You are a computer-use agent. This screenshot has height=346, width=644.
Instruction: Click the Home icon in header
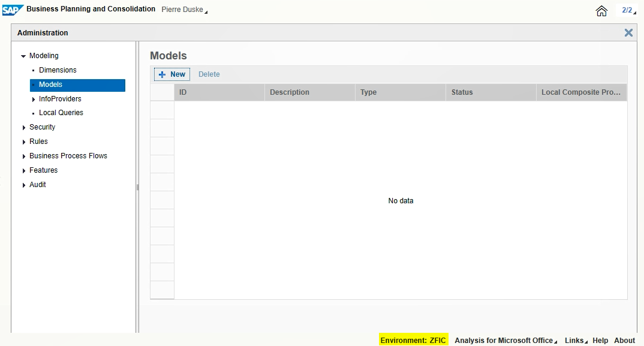click(601, 11)
